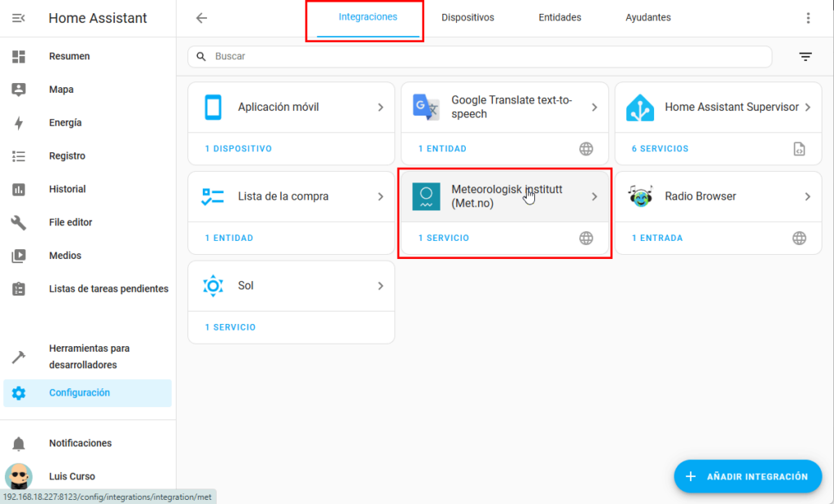Image resolution: width=834 pixels, height=504 pixels.
Task: Open Energía from the sidebar
Action: (x=65, y=123)
